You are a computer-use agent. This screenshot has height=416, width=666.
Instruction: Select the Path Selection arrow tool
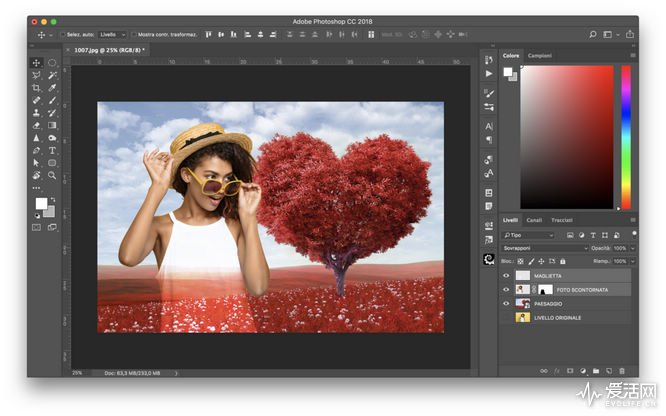point(37,163)
